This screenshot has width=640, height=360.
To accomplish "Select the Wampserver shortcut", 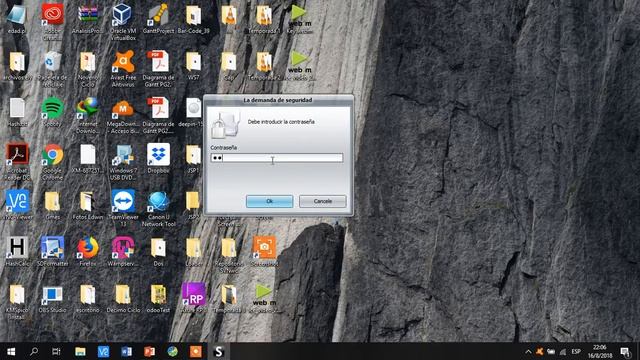I will [x=123, y=251].
